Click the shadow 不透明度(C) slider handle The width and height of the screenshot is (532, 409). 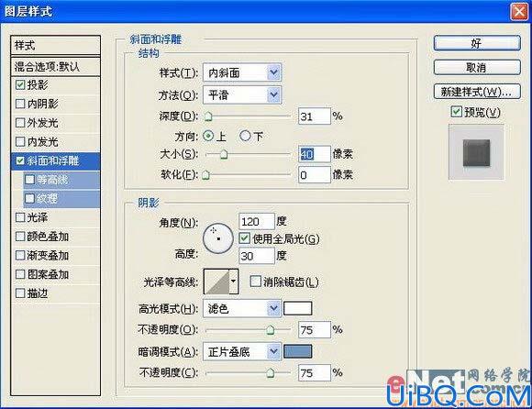270,373
